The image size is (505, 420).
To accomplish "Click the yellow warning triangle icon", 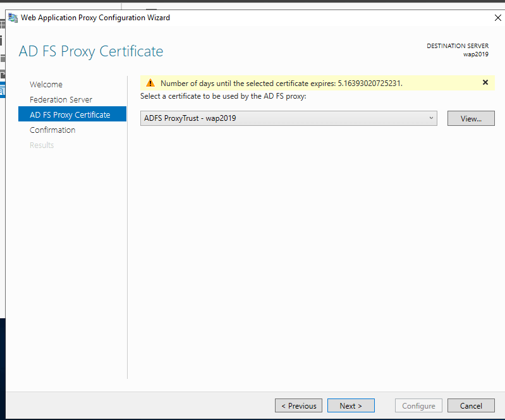I will [150, 83].
